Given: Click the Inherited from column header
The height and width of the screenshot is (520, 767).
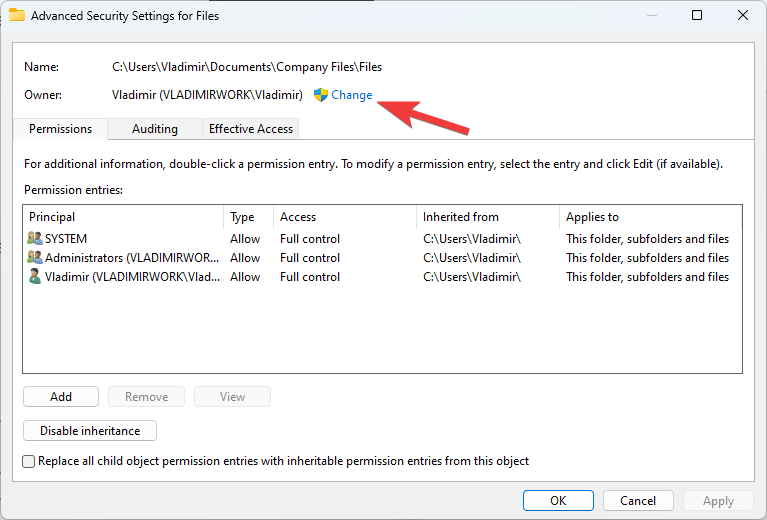Looking at the screenshot, I should click(x=486, y=217).
